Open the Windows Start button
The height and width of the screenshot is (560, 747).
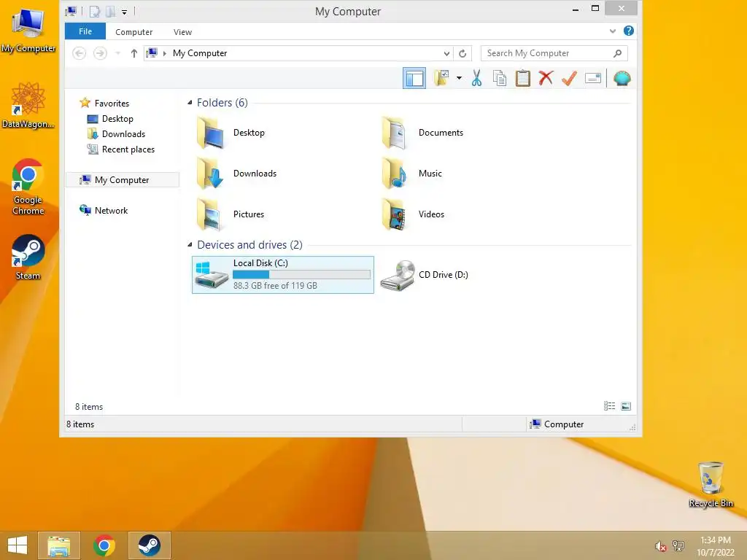click(18, 545)
